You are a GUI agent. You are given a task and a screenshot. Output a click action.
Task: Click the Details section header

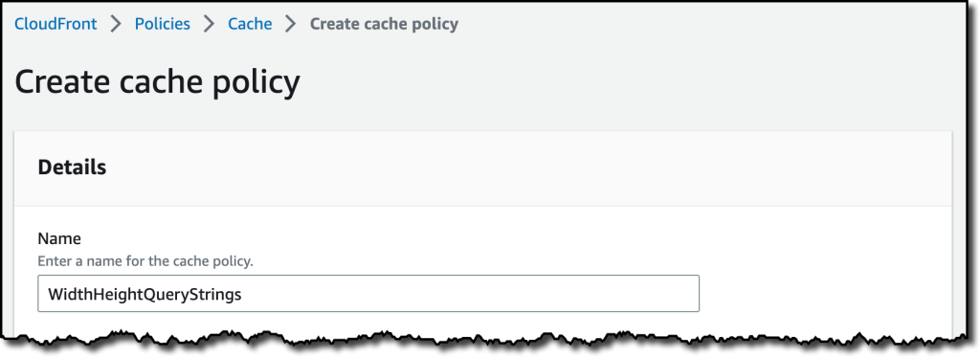coord(72,168)
